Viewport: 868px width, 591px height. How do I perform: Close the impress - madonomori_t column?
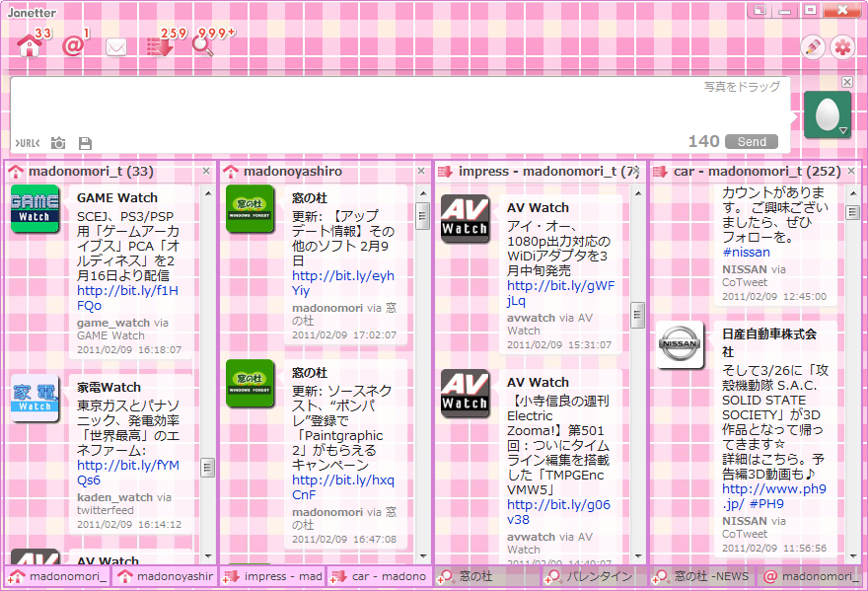click(636, 171)
